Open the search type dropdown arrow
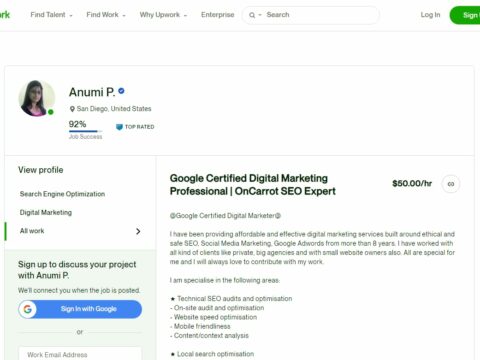 [260, 15]
